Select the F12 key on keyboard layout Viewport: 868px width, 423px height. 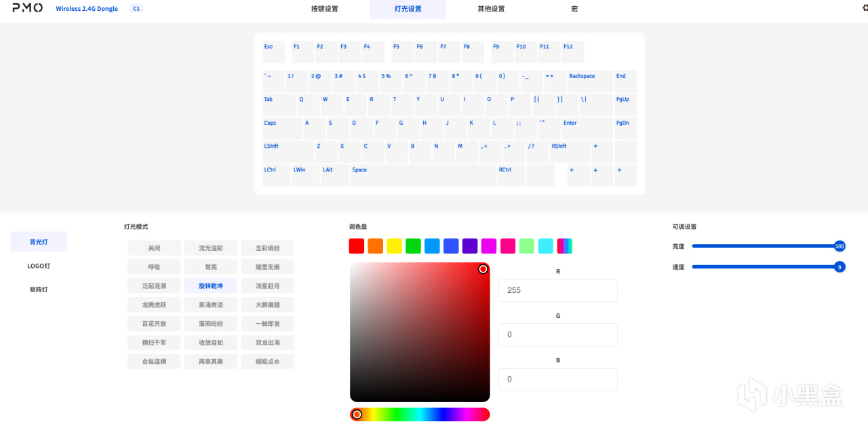[572, 52]
